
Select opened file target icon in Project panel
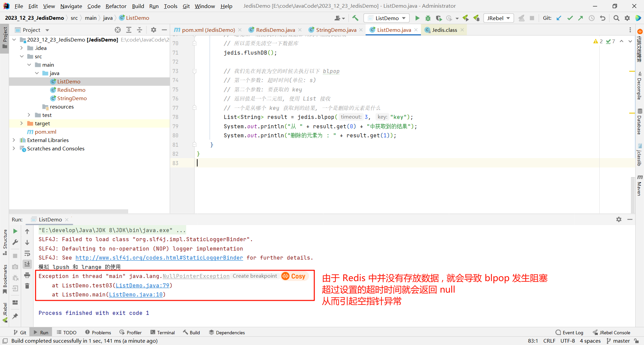click(x=118, y=30)
